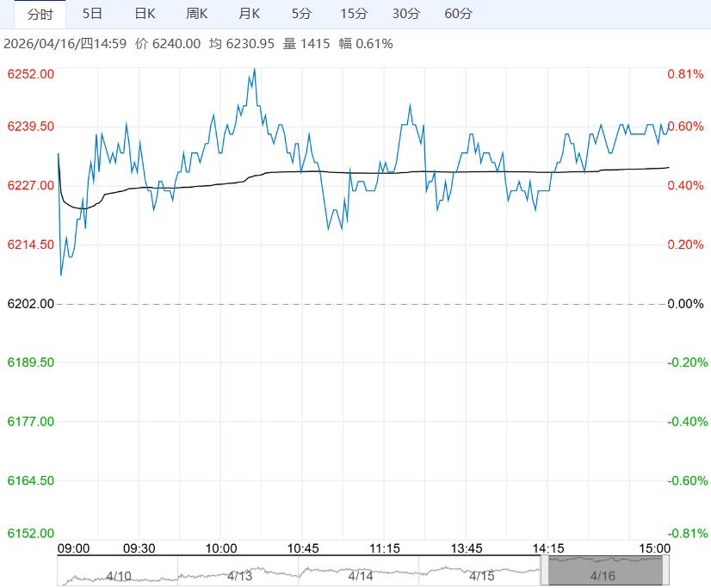The image size is (711, 588).
Task: Switch to 周K weekly chart
Action: [197, 14]
